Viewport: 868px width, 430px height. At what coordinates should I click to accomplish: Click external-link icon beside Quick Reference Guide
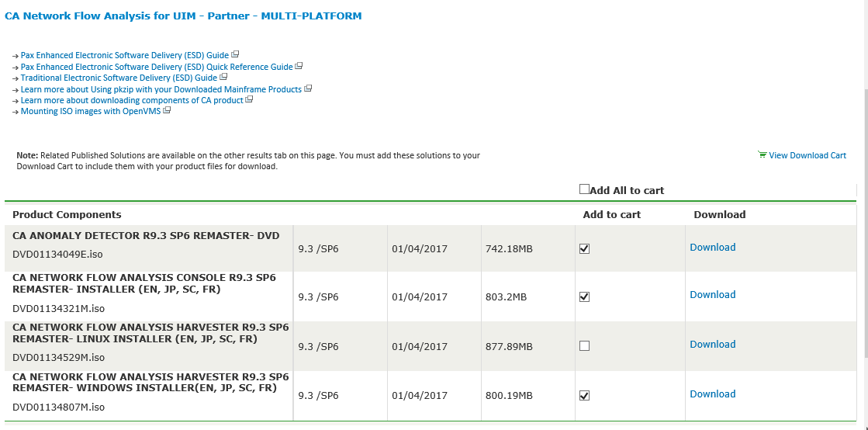pos(299,65)
